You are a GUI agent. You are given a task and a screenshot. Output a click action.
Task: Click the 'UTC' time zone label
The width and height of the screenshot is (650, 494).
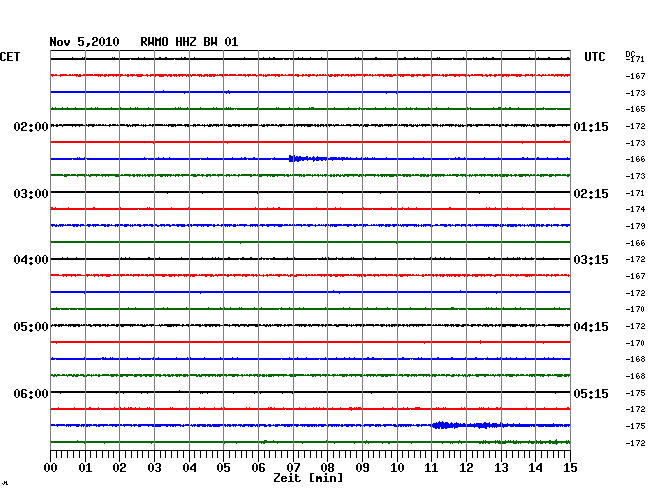pos(594,57)
